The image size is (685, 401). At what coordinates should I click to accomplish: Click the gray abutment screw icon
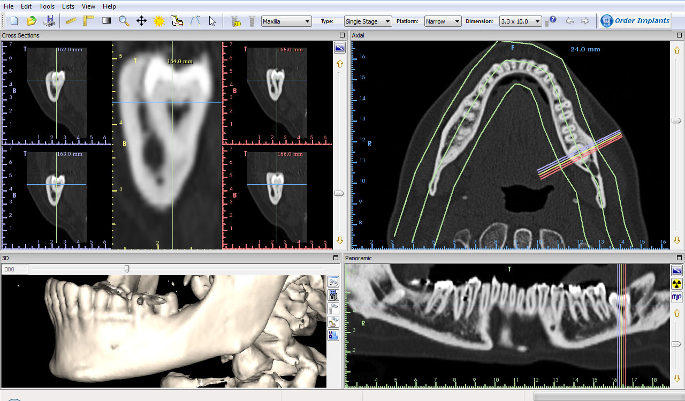252,21
